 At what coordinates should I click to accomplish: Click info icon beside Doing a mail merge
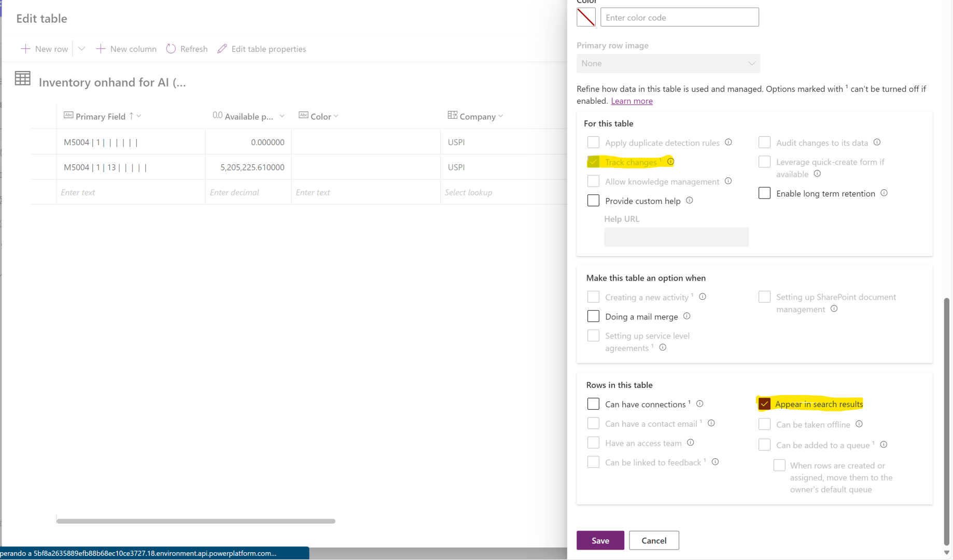point(687,316)
